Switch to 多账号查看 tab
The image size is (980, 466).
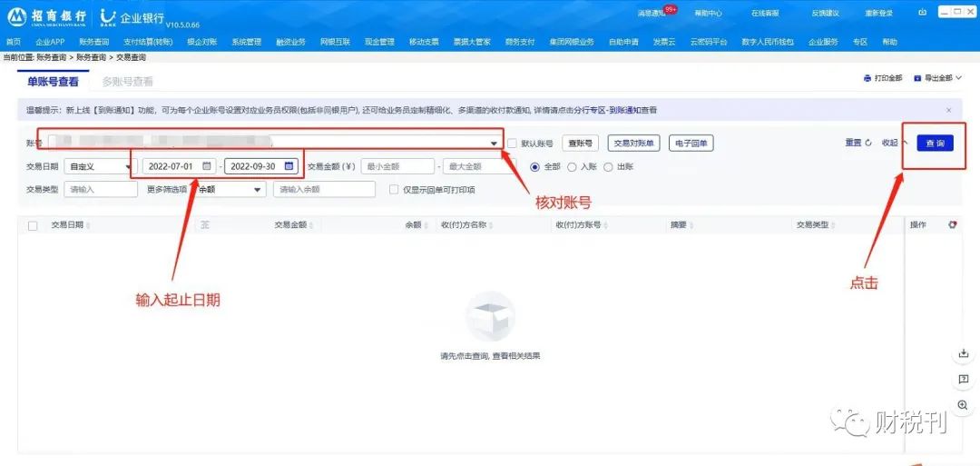[128, 82]
